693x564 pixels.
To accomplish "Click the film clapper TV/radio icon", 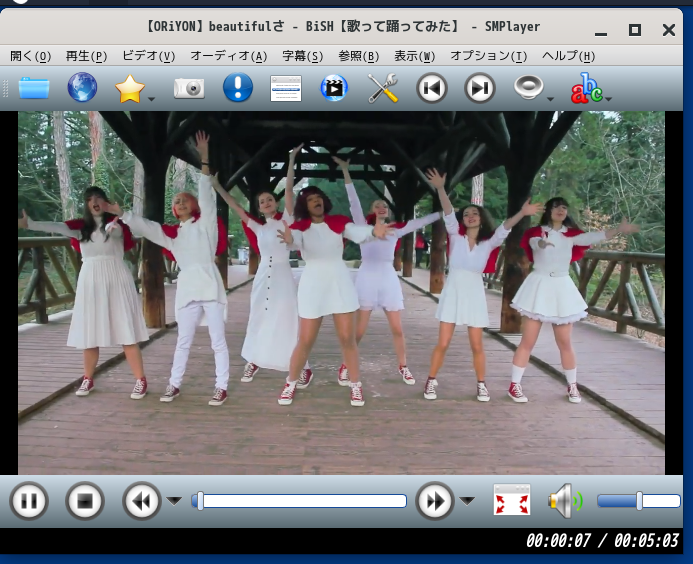I will pos(334,88).
